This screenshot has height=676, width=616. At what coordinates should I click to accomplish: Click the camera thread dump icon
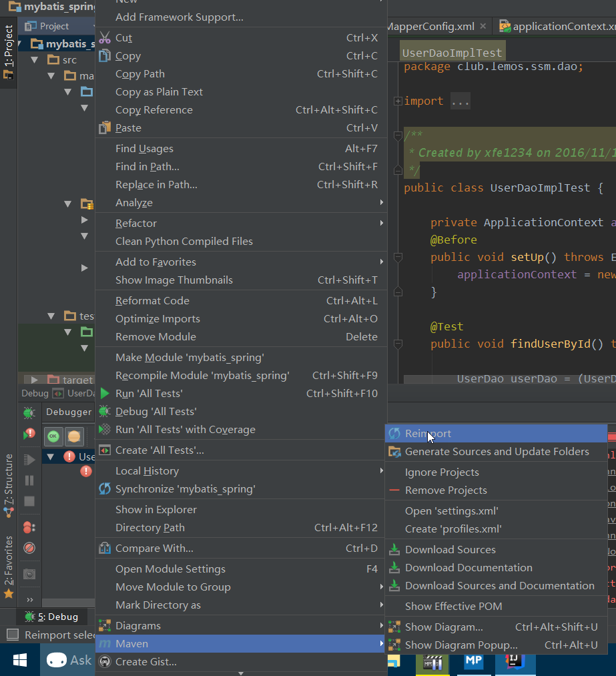29,574
